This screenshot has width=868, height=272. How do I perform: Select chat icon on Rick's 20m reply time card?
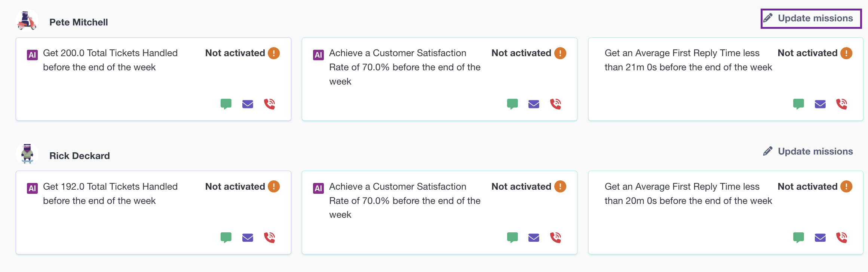point(798,237)
